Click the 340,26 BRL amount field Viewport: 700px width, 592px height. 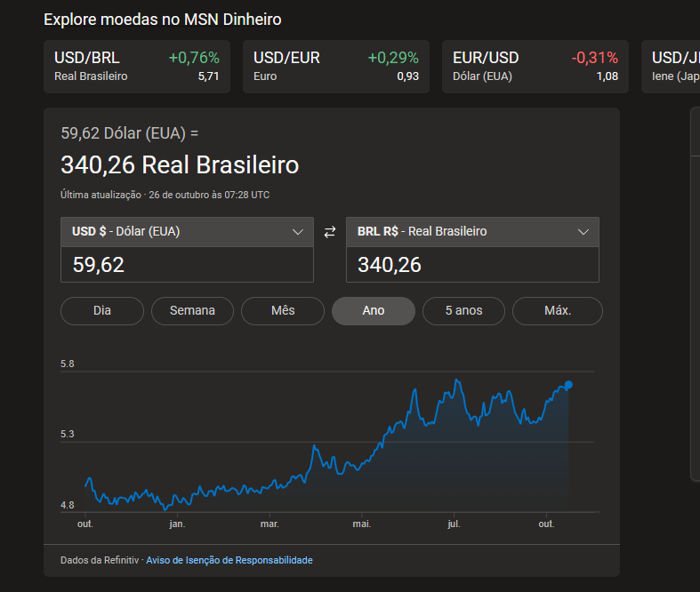click(471, 265)
